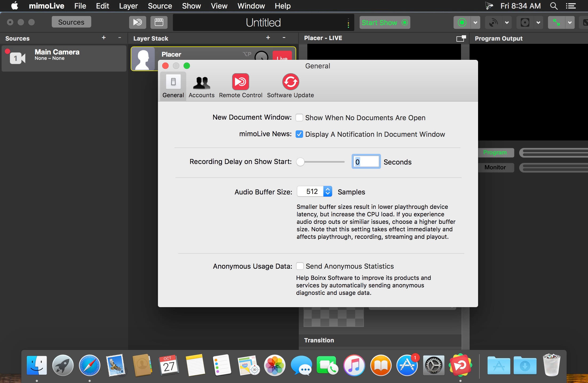This screenshot has width=588, height=383.
Task: Open the App Store from the dock
Action: [407, 365]
